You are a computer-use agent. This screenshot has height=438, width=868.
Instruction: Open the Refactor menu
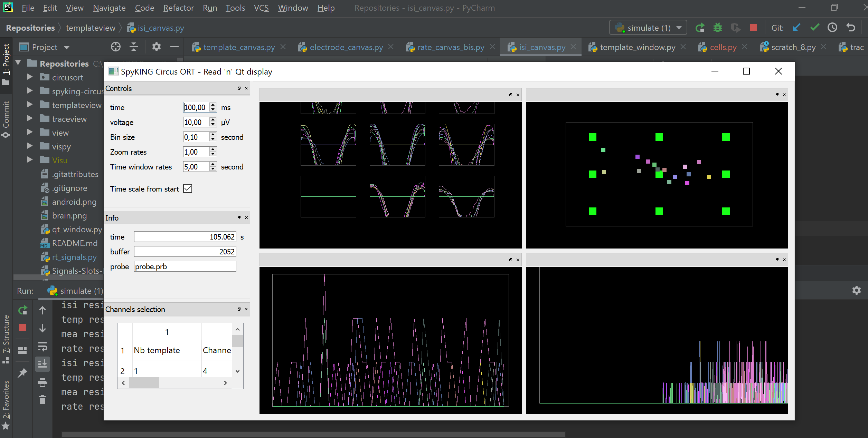178,8
